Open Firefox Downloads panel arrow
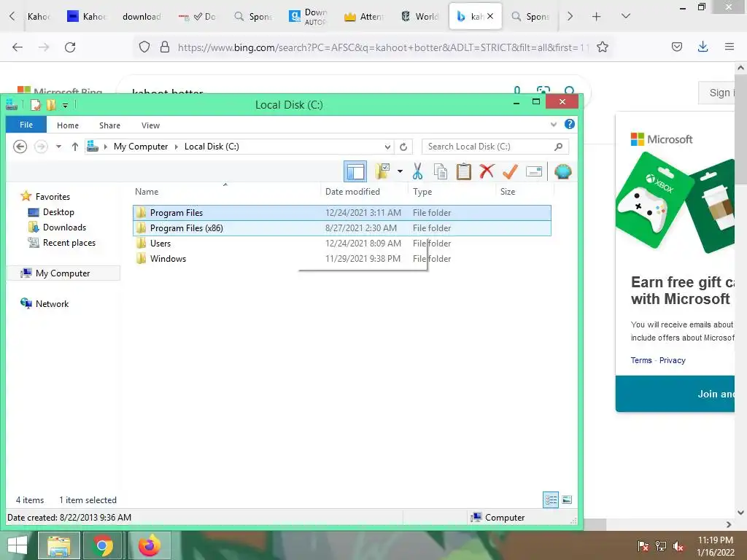747x560 pixels. 703,47
